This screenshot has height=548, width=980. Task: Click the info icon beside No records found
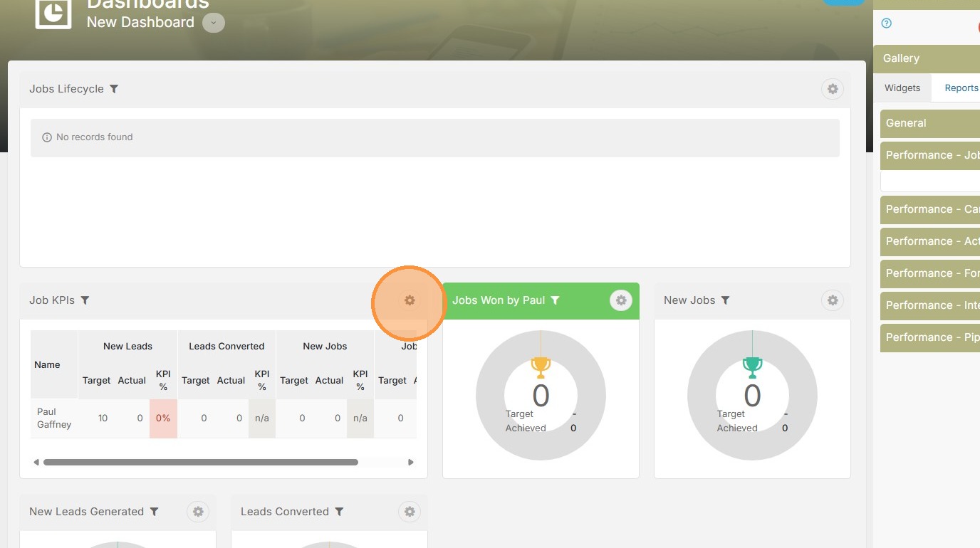(x=47, y=137)
